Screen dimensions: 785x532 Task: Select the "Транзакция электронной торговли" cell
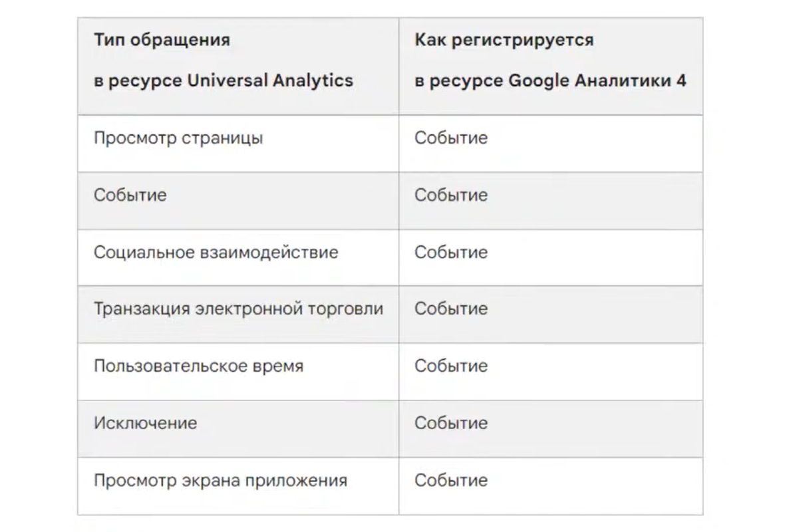pos(238,309)
